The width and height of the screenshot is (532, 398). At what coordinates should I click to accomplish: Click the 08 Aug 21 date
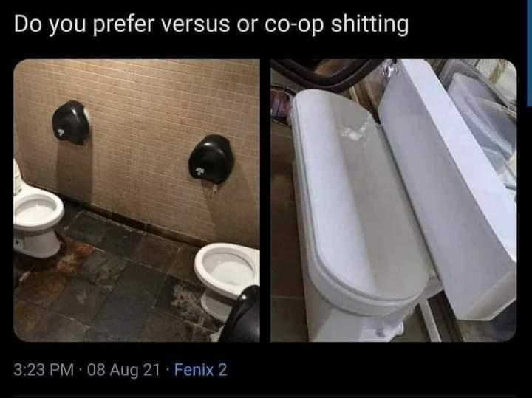[123, 369]
